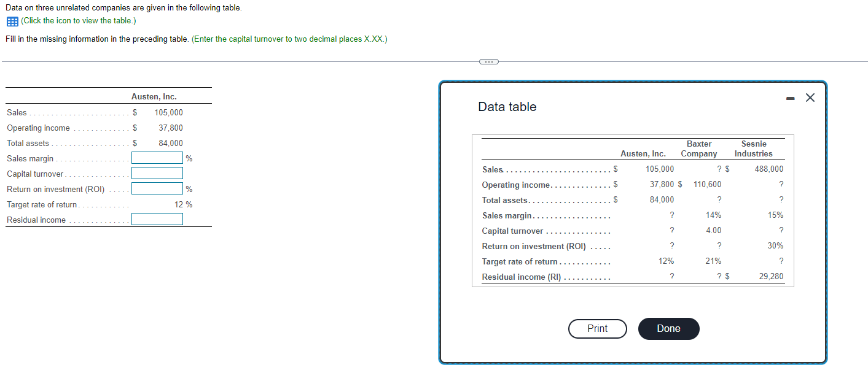Click the Sales margin percentage input field
Viewport: 868px width, 381px height.
click(157, 158)
